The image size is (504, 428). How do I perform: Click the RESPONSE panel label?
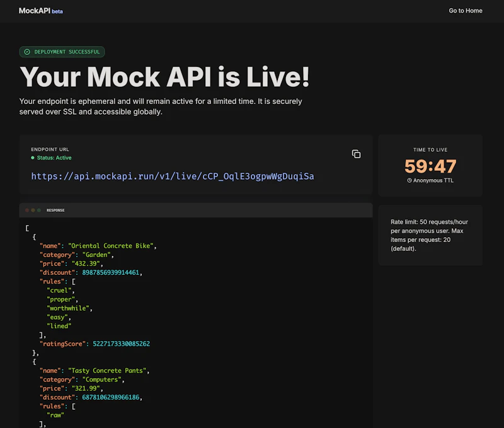point(55,211)
